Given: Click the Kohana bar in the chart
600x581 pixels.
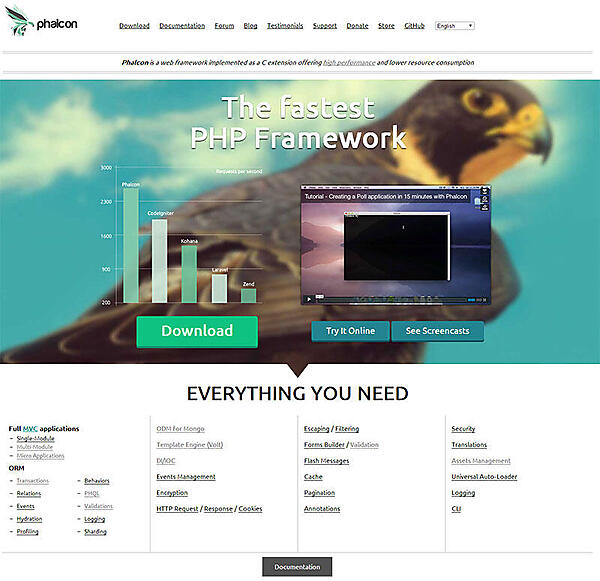Looking at the screenshot, I should click(189, 274).
